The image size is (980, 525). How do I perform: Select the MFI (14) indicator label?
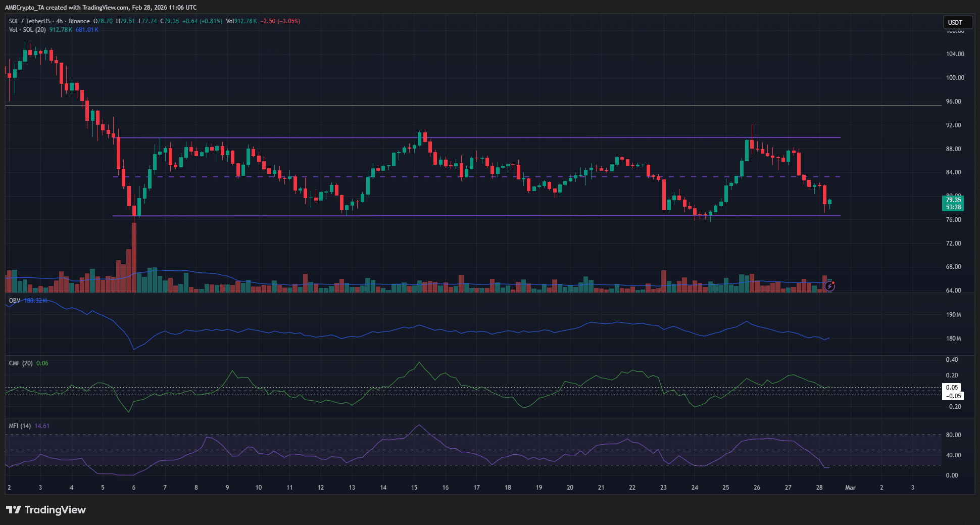click(x=20, y=426)
